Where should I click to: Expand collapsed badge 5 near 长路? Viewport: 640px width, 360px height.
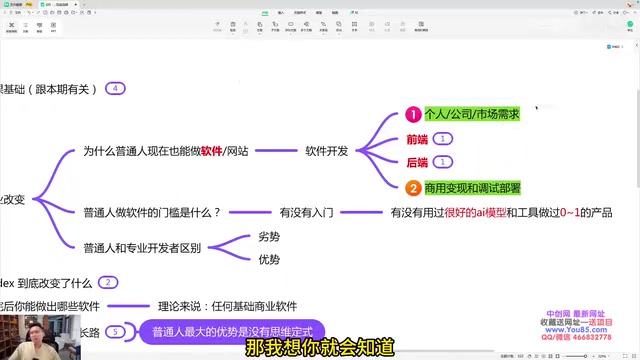116,332
